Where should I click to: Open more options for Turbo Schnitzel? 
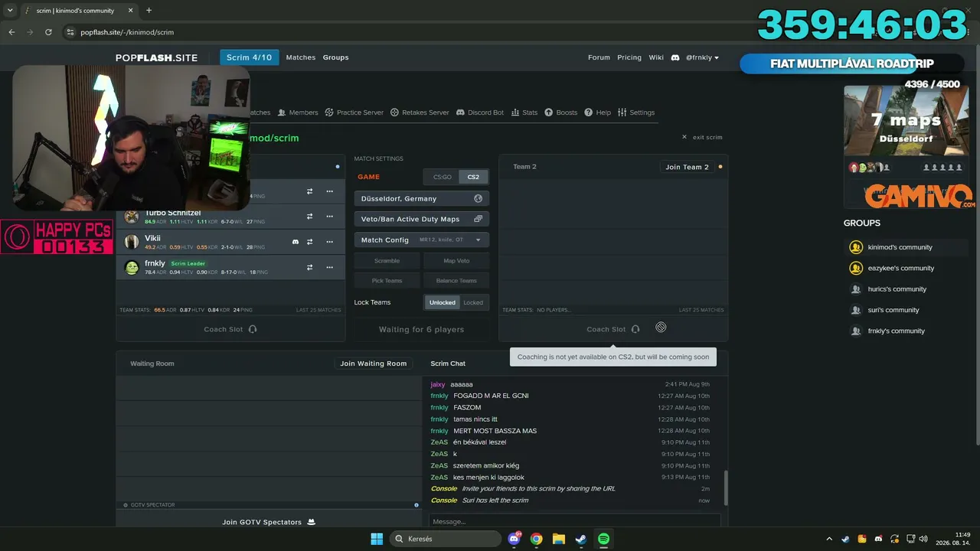(329, 216)
